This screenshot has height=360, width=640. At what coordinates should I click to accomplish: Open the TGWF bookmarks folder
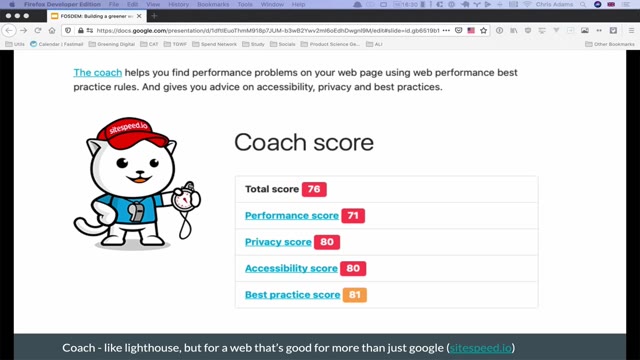pos(176,44)
